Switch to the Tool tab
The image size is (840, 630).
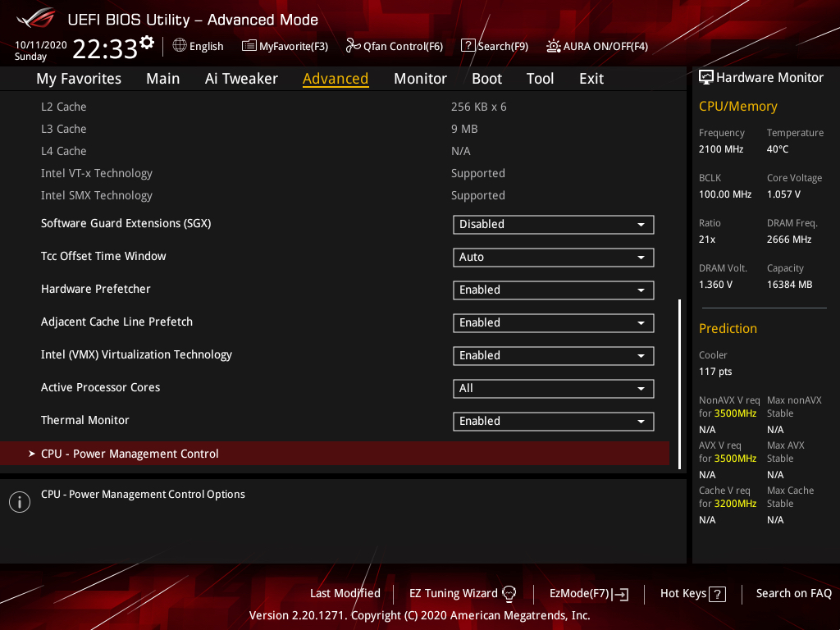click(540, 79)
